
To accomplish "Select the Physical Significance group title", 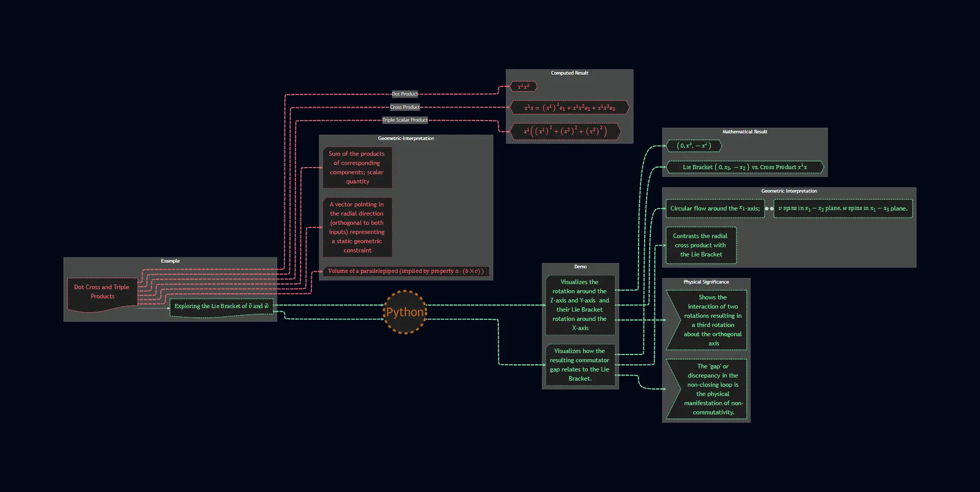I will coord(706,282).
